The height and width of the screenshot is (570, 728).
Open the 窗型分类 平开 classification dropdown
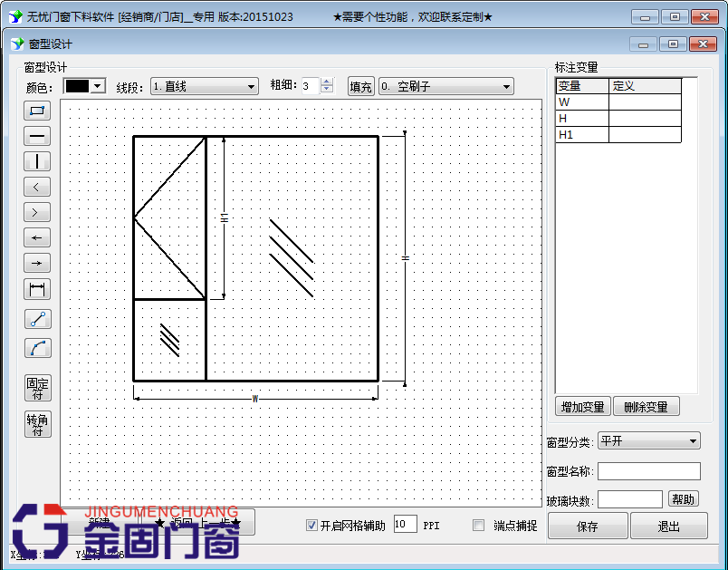(x=691, y=440)
